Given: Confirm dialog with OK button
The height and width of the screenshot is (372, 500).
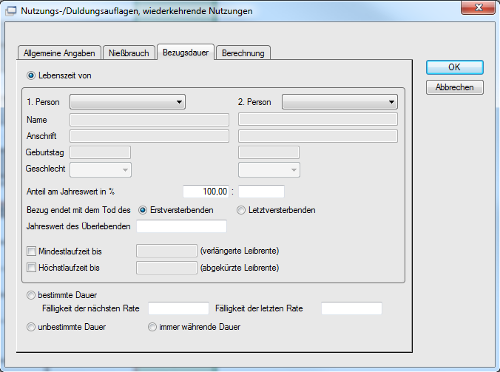Looking at the screenshot, I should click(454, 67).
